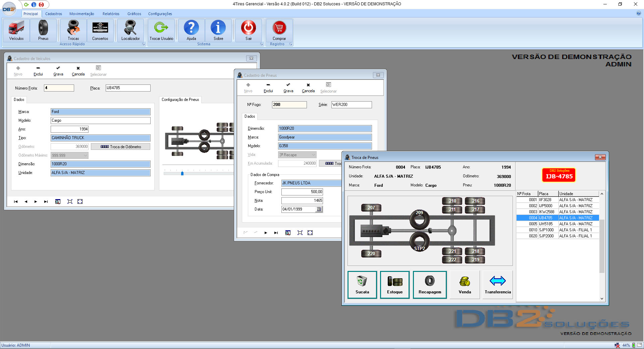Image resolution: width=644 pixels, height=349 pixels.
Task: Go to first vehicle record
Action: (x=15, y=201)
